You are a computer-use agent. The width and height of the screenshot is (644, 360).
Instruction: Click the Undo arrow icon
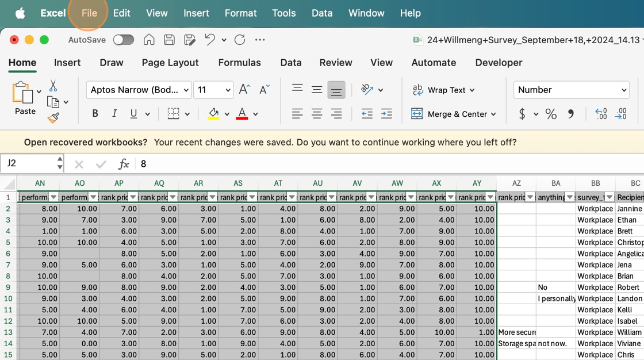click(x=210, y=40)
